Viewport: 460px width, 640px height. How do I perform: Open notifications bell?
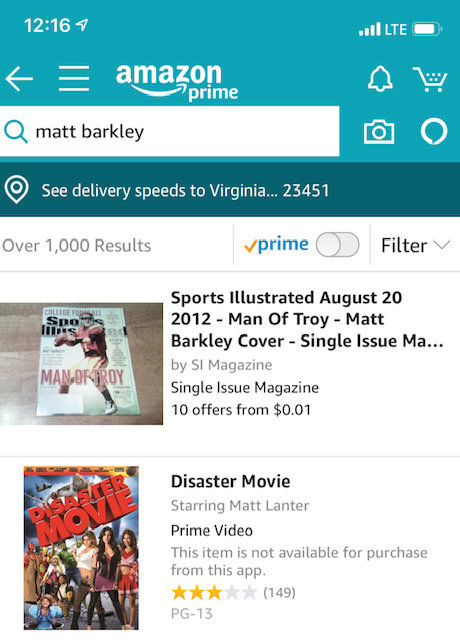click(x=380, y=78)
